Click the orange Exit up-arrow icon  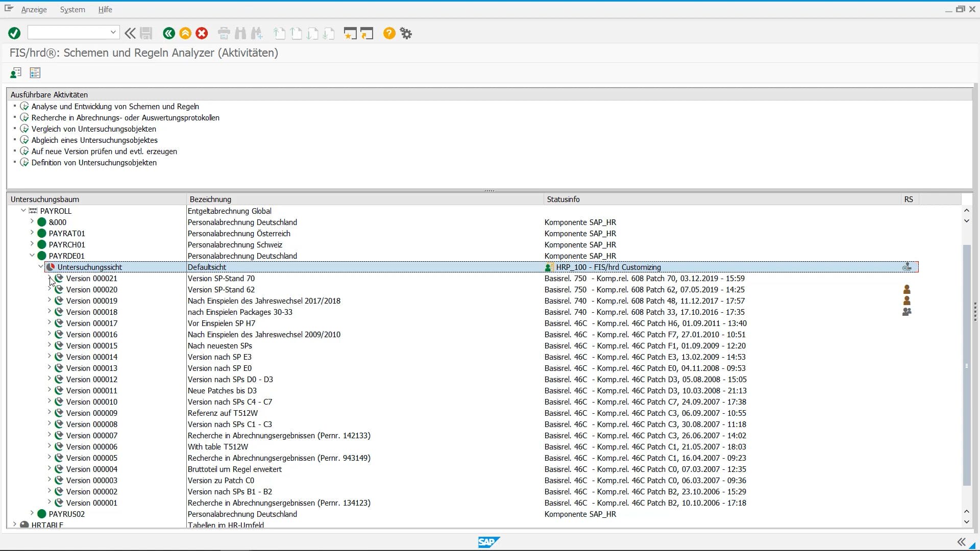pos(185,33)
